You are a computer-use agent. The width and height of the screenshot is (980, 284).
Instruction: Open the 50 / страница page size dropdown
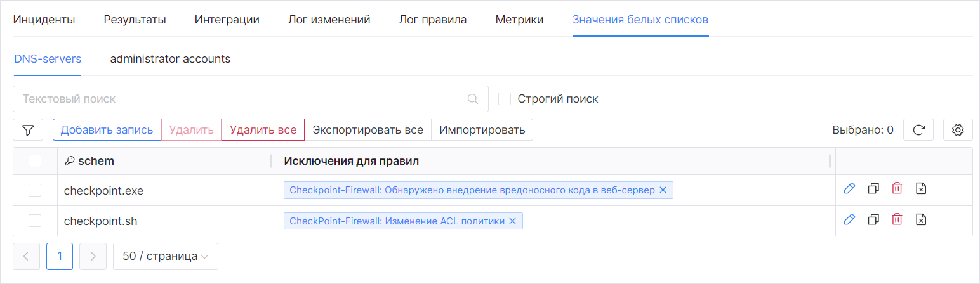pos(165,257)
